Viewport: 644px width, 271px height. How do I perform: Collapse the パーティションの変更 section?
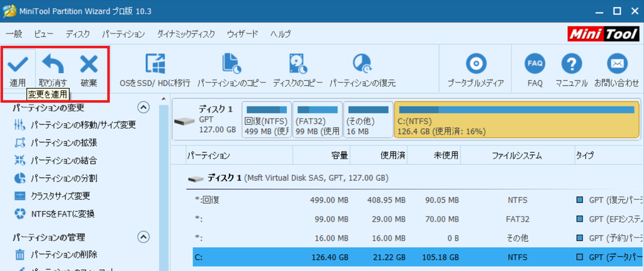(x=143, y=108)
